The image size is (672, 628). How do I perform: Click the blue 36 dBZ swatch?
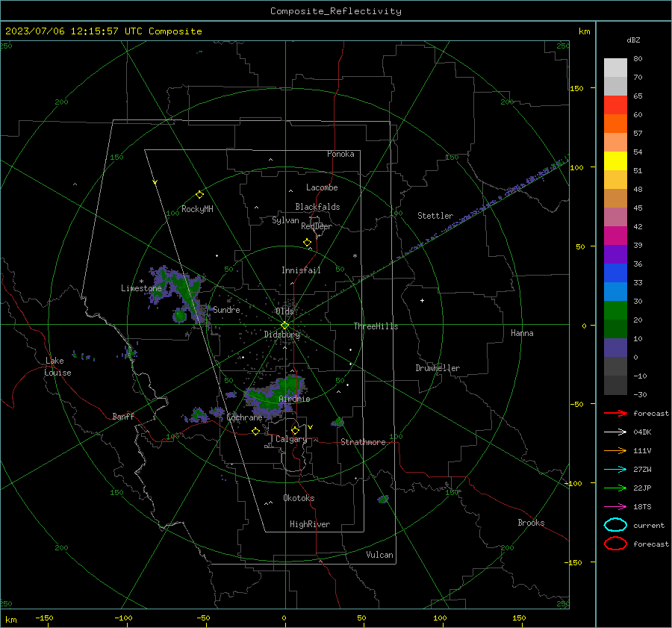pyautogui.click(x=615, y=273)
